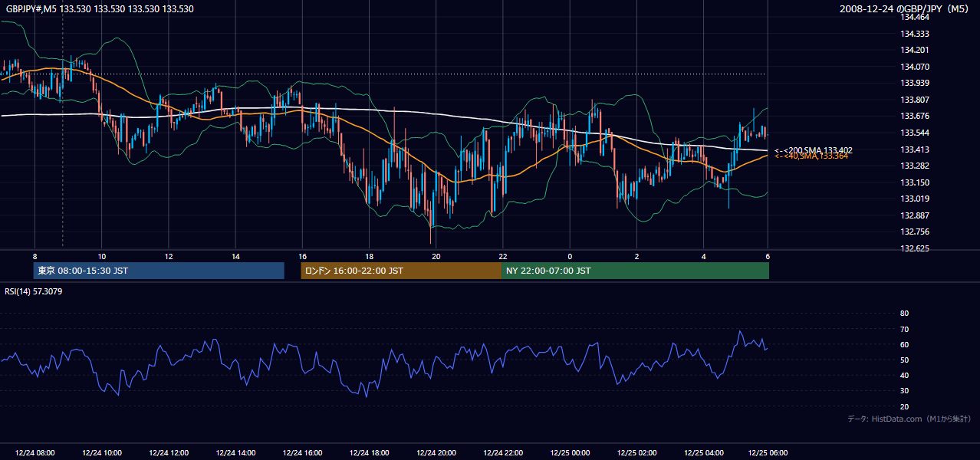Click the hour 8 tick under the price chart
Screen dimensions: 980x460
[35, 256]
